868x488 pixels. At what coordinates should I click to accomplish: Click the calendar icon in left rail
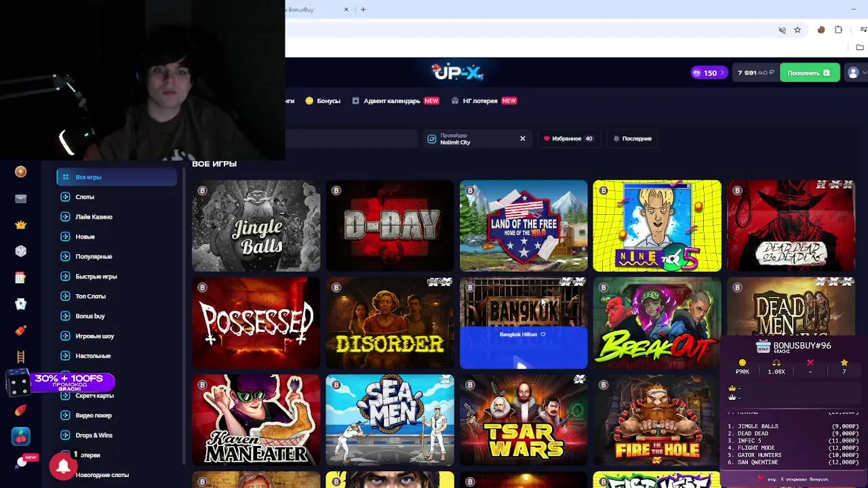[x=20, y=278]
